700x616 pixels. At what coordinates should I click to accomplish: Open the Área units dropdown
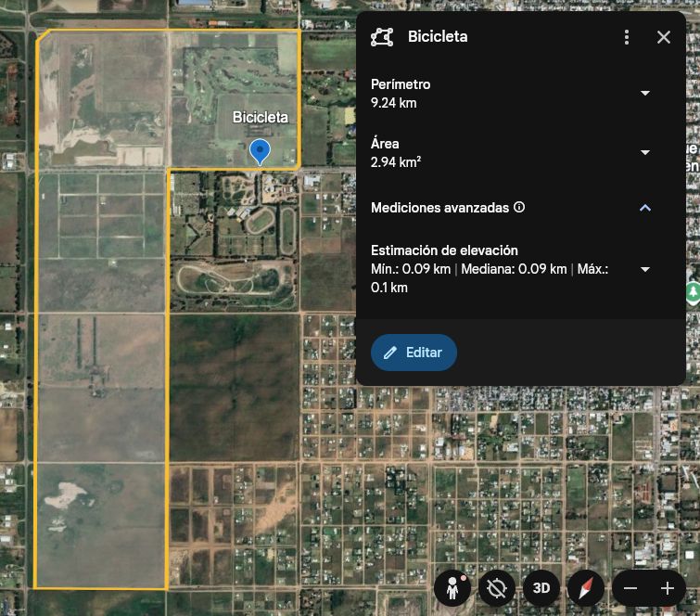click(x=645, y=152)
